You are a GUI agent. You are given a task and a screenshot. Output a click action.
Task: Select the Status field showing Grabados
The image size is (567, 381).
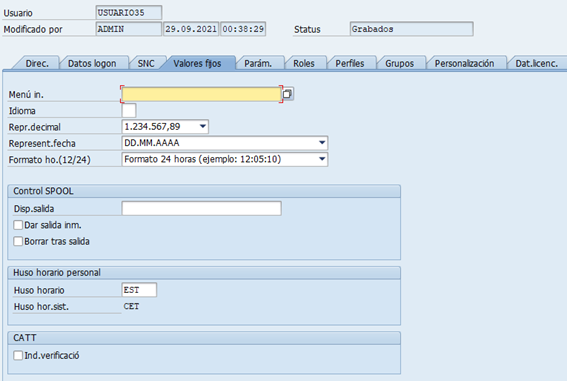click(412, 29)
